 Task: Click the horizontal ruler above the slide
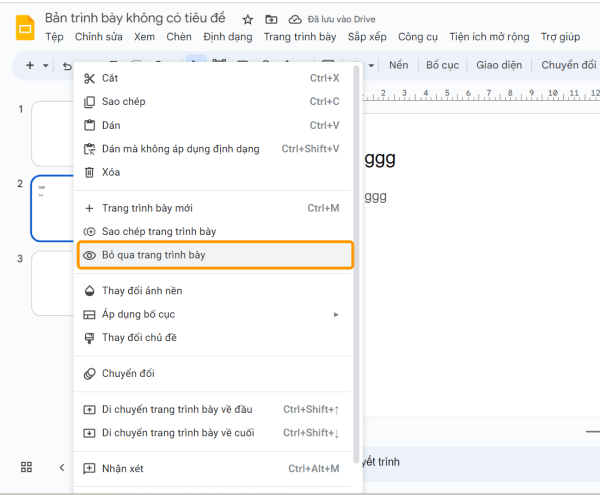click(481, 94)
